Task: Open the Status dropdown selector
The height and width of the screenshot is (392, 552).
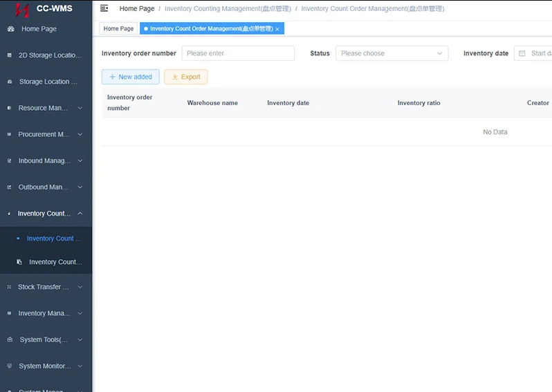Action: [392, 53]
